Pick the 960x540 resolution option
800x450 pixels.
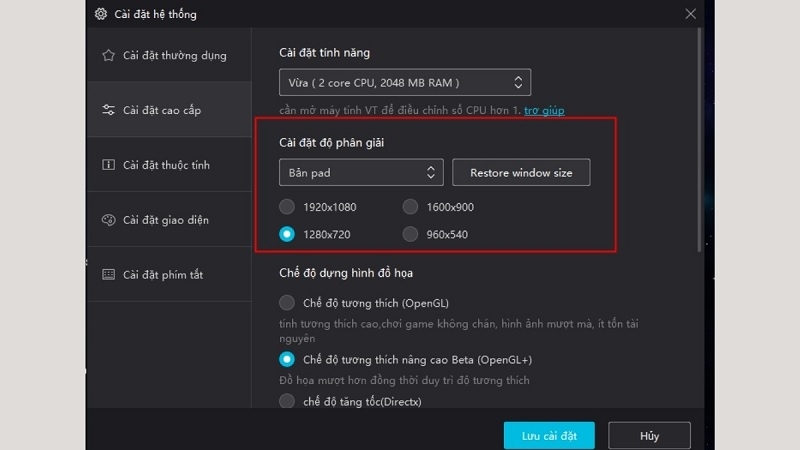(x=410, y=234)
